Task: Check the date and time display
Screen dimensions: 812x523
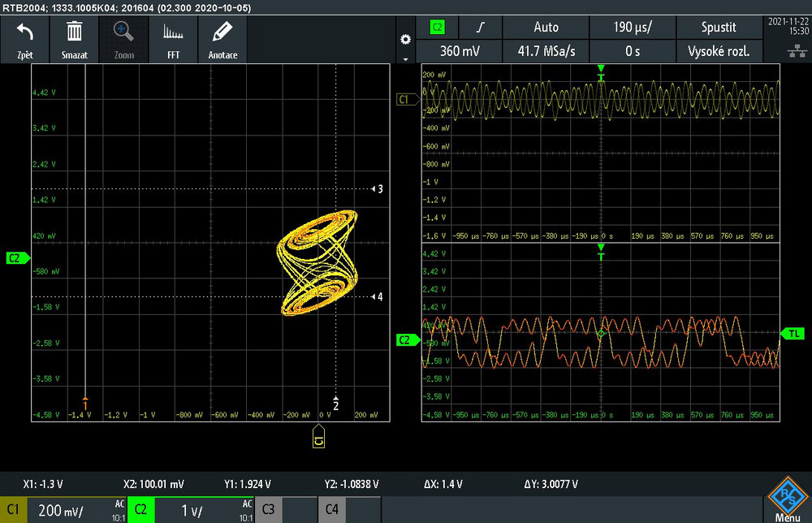Action: [x=788, y=26]
